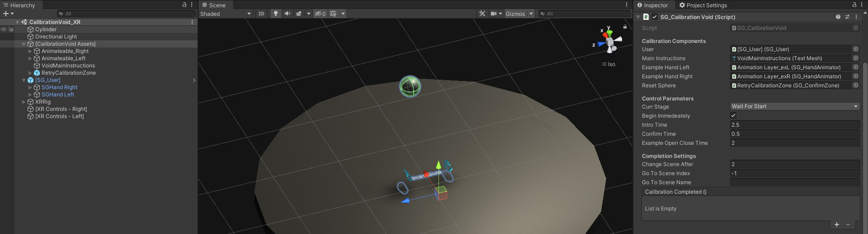Click the scene grid visibility icon
Screen dimensions: 868x234
tap(333, 14)
